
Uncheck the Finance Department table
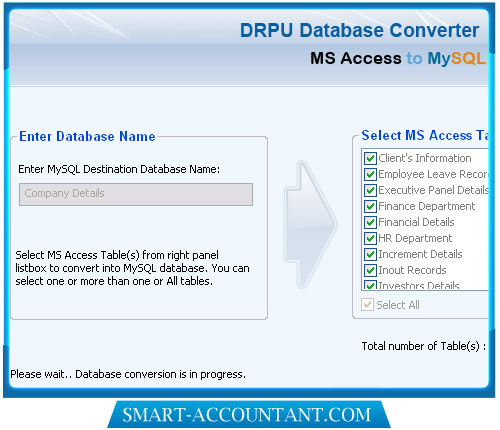[370, 206]
